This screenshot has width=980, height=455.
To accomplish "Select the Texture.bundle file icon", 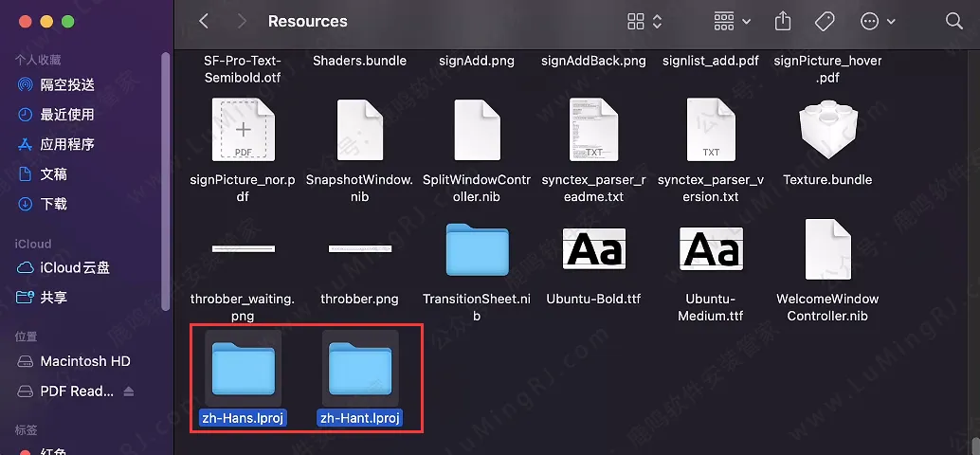I will [x=827, y=130].
